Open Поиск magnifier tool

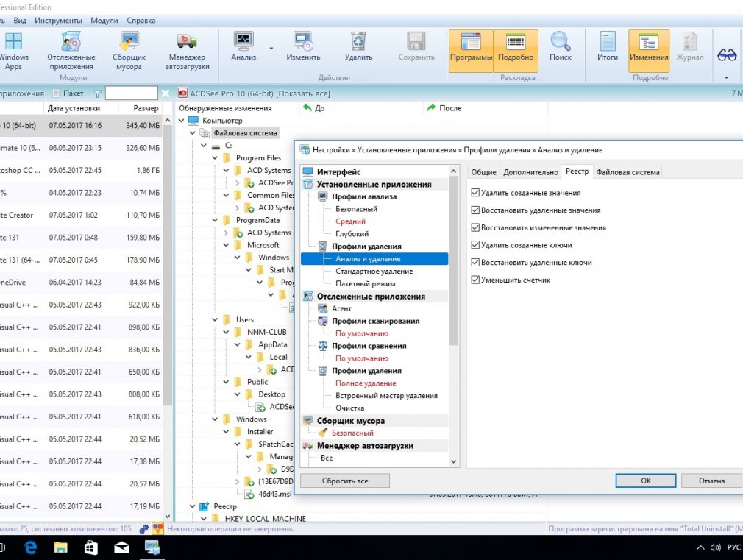point(561,46)
